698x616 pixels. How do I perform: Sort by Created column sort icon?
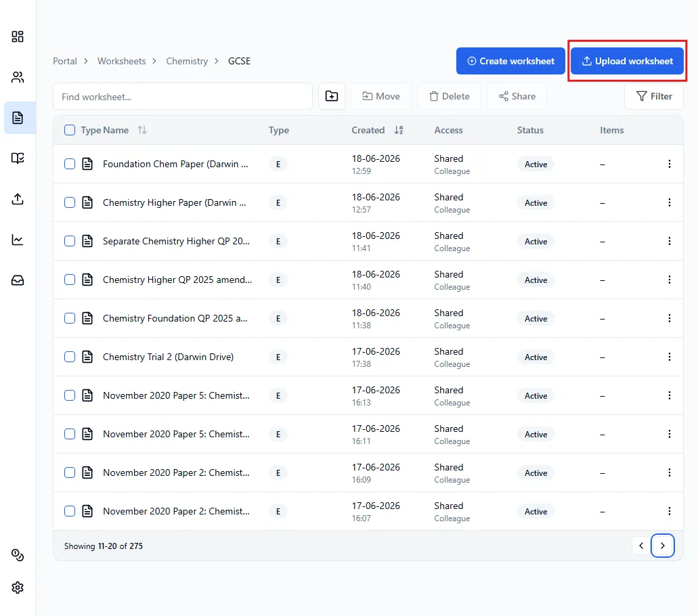point(399,130)
